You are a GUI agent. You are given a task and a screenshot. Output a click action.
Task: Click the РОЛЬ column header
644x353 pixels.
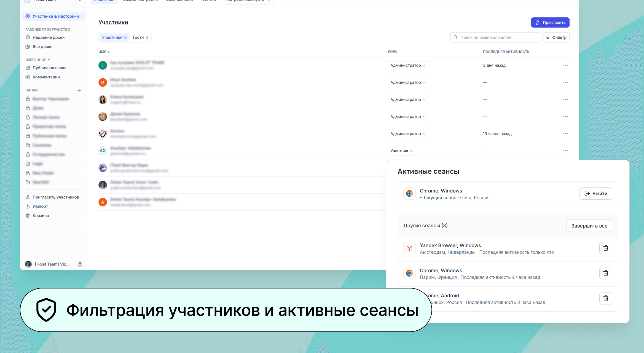point(393,52)
